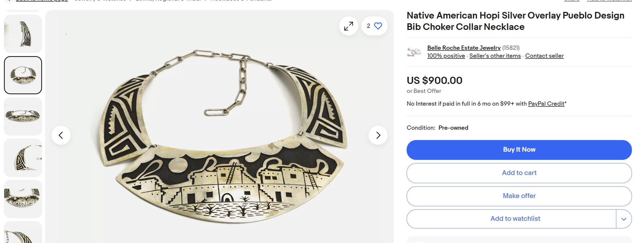Click the heart icon to favorite item
Screen dimensions: 644x243
378,26
